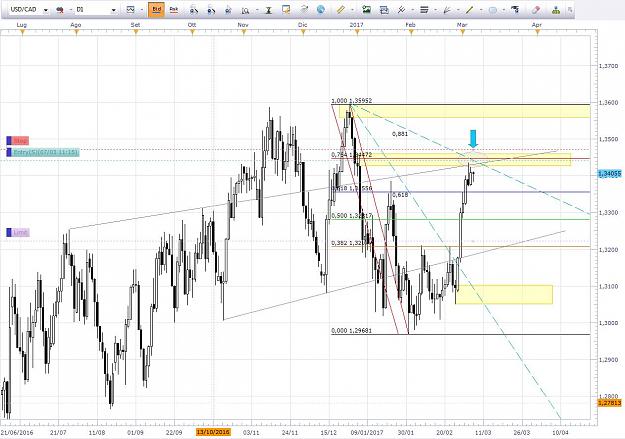The width and height of the screenshot is (625, 439).
Task: Click the blue globe icon
Action: point(321,10)
